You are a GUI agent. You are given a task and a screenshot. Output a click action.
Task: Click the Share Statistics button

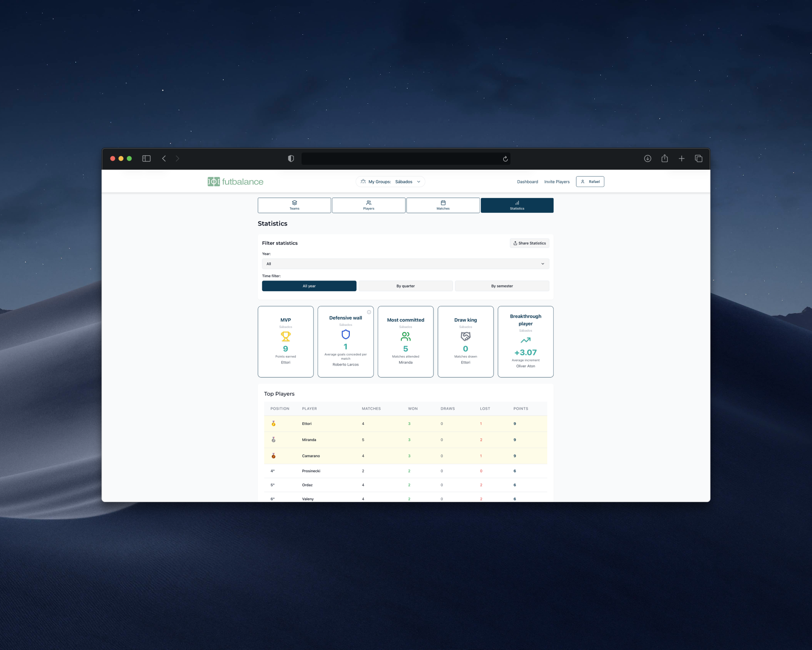click(x=529, y=243)
